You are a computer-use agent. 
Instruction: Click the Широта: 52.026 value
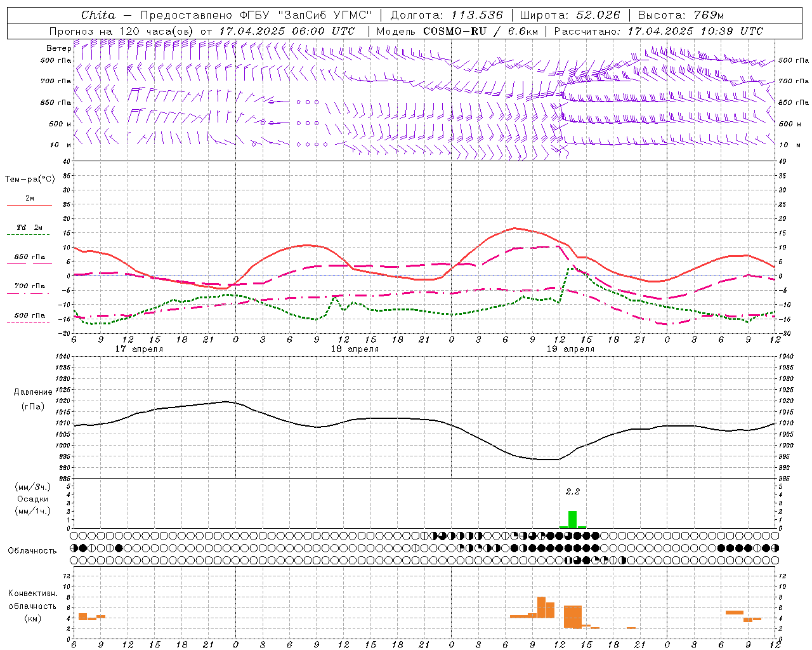[569, 15]
